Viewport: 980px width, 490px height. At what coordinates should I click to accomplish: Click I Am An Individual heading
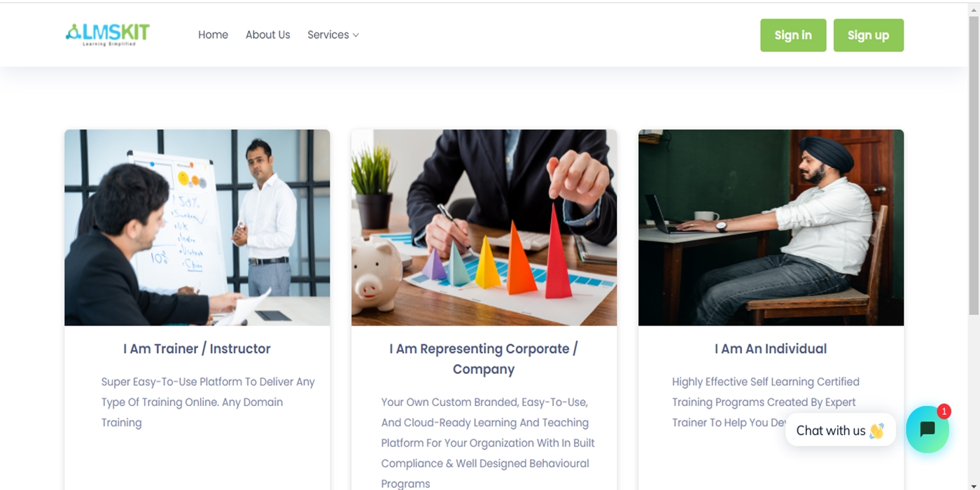pyautogui.click(x=771, y=349)
